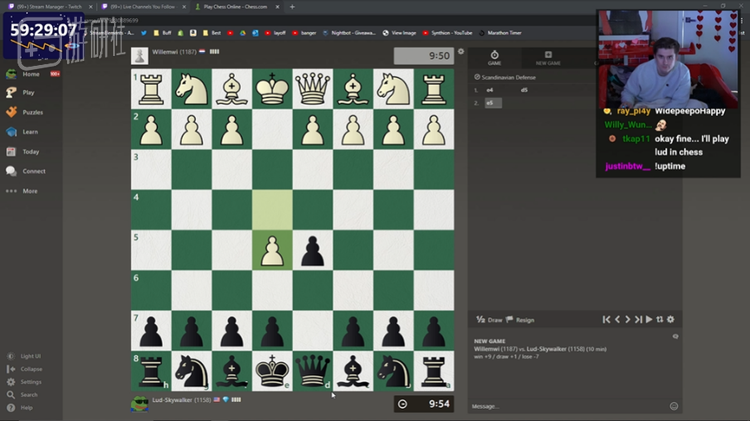
Task: Jump to the first move in the game
Action: (x=606, y=320)
